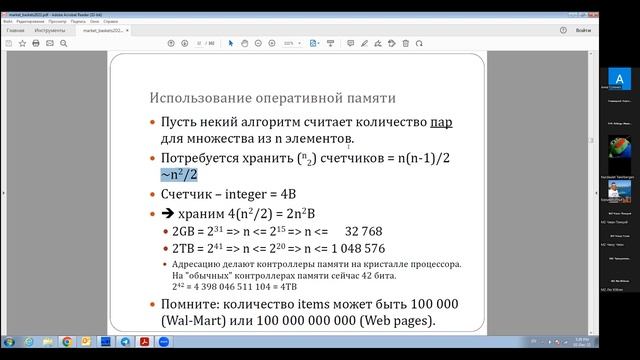Click the slide title Использование оперативной памяти

(x=273, y=98)
